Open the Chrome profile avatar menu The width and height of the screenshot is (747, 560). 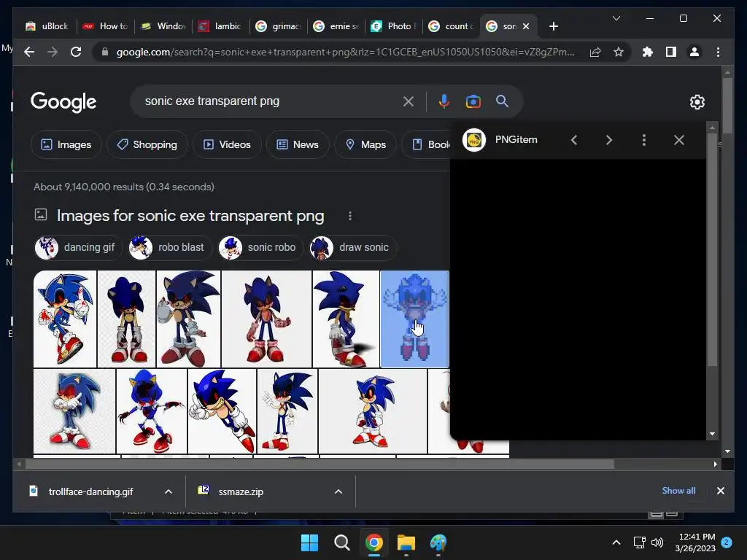coord(694,52)
